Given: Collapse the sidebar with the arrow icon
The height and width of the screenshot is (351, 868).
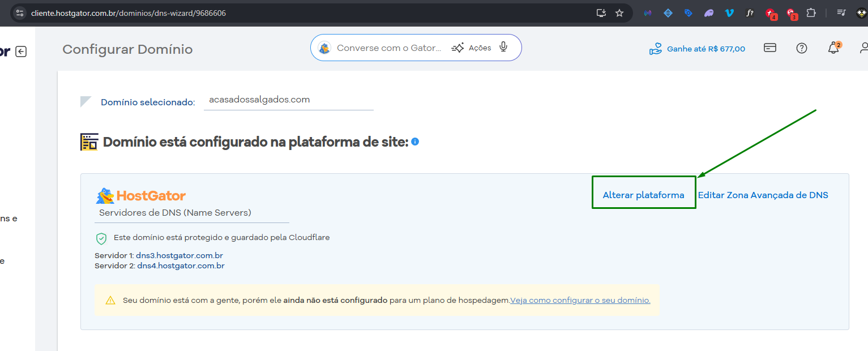Looking at the screenshot, I should (21, 52).
